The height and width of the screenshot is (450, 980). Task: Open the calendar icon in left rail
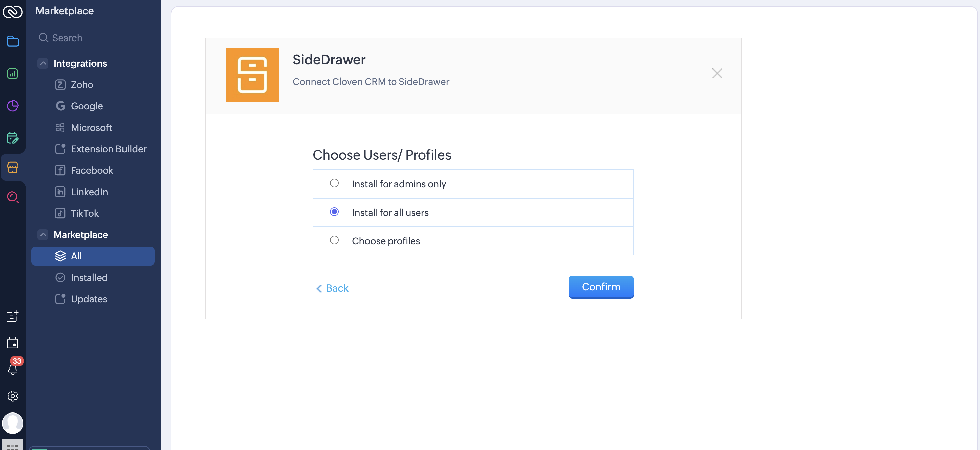click(x=13, y=343)
